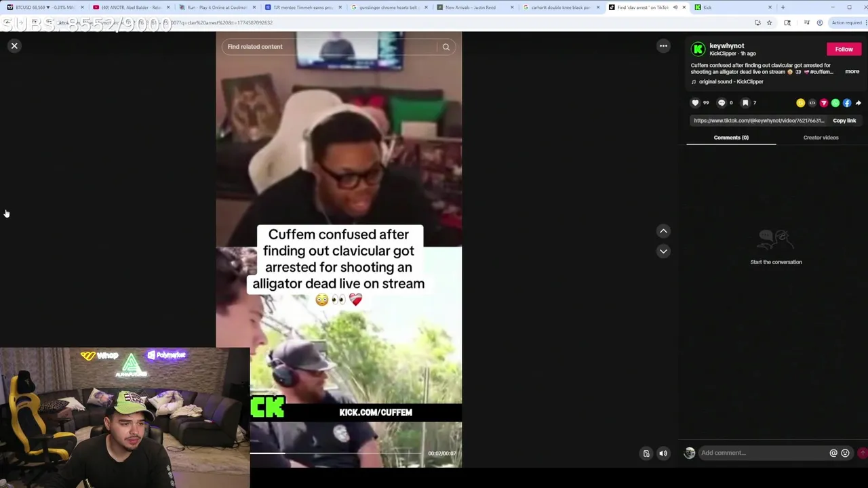868x488 pixels.
Task: Share the video to Facebook
Action: click(x=847, y=103)
